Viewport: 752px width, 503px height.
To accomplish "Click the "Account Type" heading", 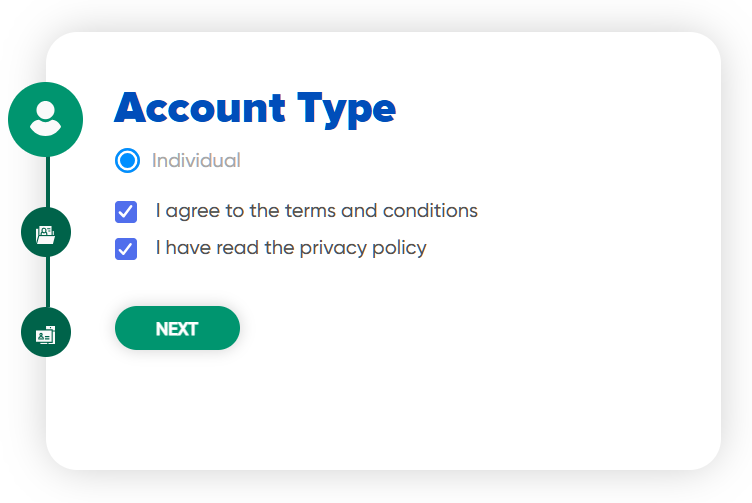I will (255, 108).
